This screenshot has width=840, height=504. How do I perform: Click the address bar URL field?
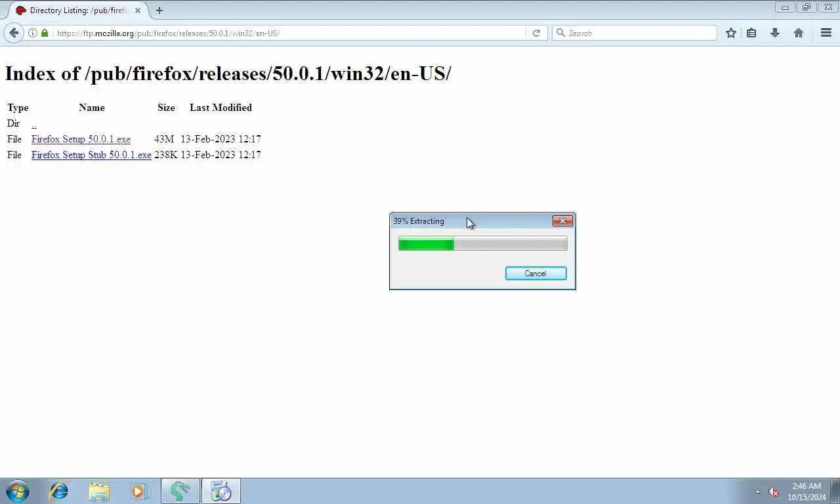click(x=289, y=33)
